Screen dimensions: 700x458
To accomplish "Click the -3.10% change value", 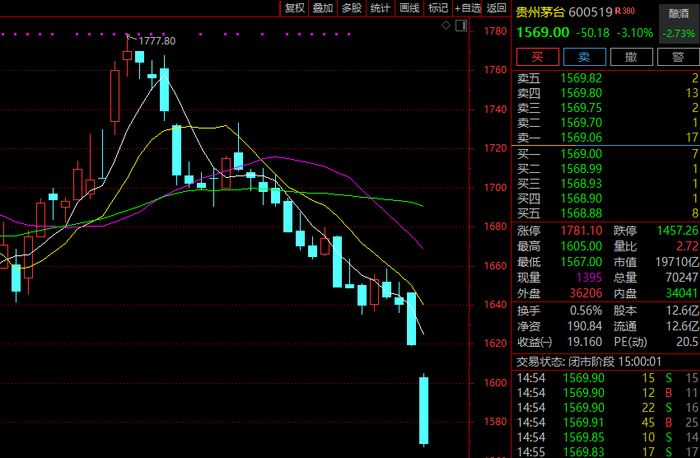I will click(634, 33).
